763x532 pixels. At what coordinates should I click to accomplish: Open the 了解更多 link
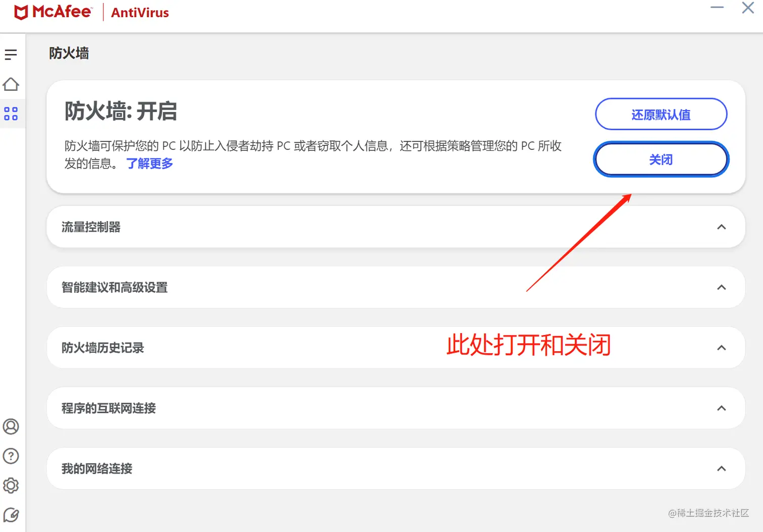click(x=149, y=164)
